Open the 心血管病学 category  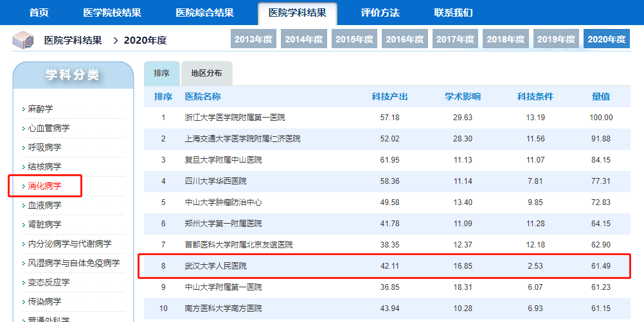(48, 128)
